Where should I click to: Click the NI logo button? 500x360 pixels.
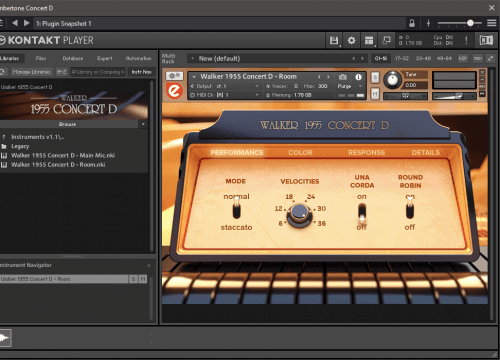[486, 40]
